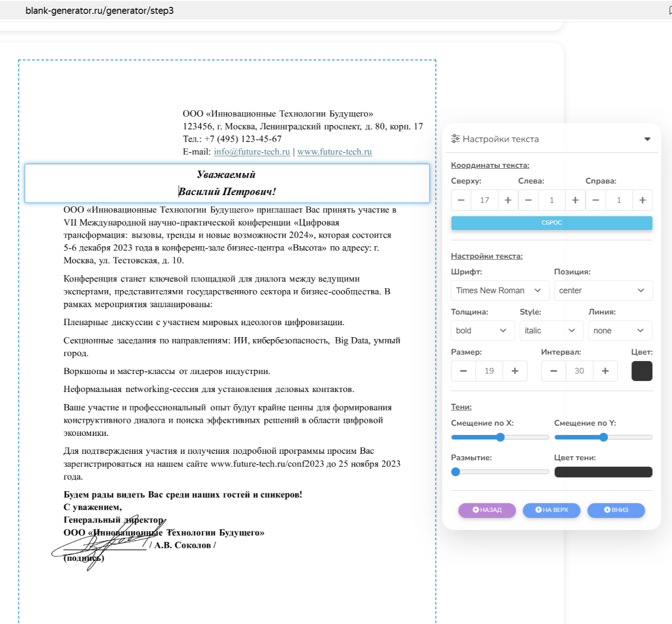The image size is (672, 624).
Task: Click the plus icon to enlarge Размер
Action: point(515,371)
